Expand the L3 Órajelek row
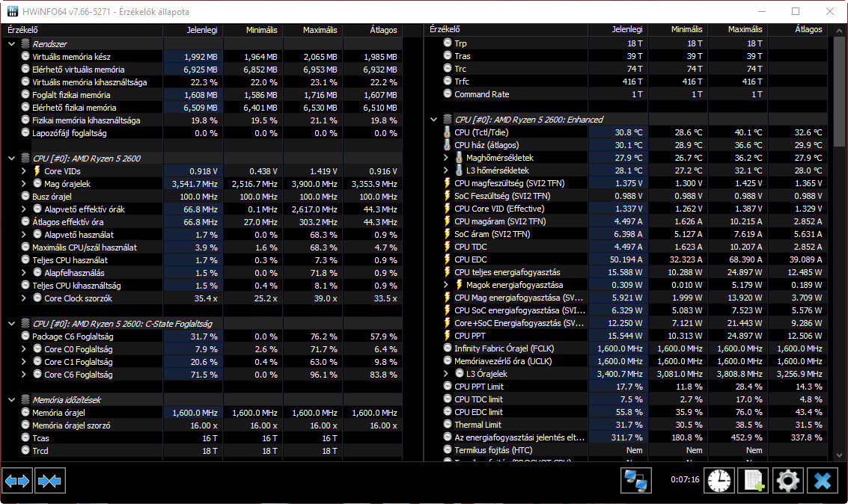848x504 pixels. tap(445, 374)
